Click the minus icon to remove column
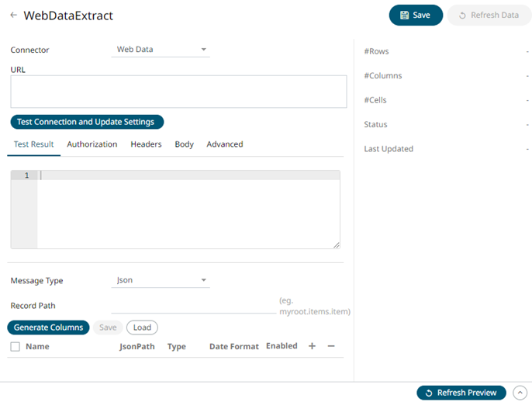 coord(331,346)
